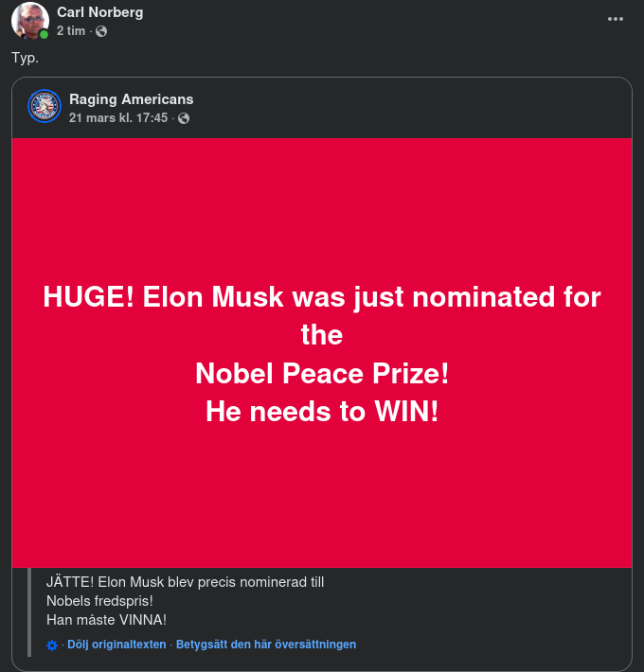Open Carl Norberg's profile name link

point(100,12)
